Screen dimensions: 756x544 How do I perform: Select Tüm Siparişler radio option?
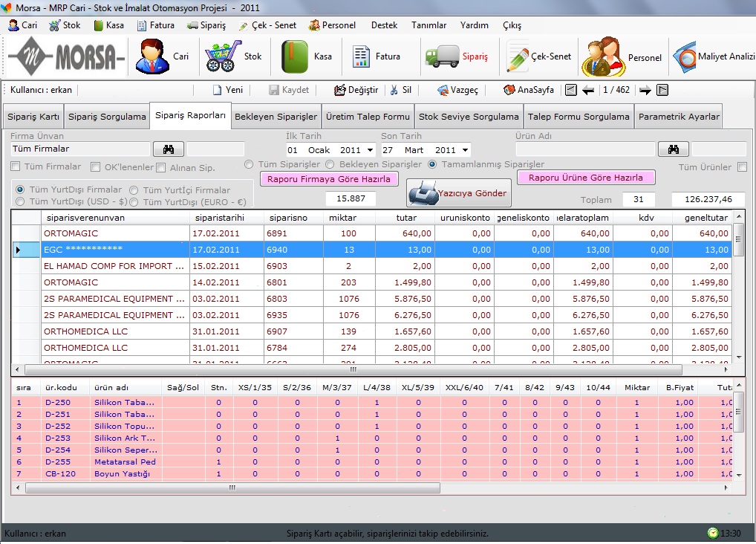(249, 164)
